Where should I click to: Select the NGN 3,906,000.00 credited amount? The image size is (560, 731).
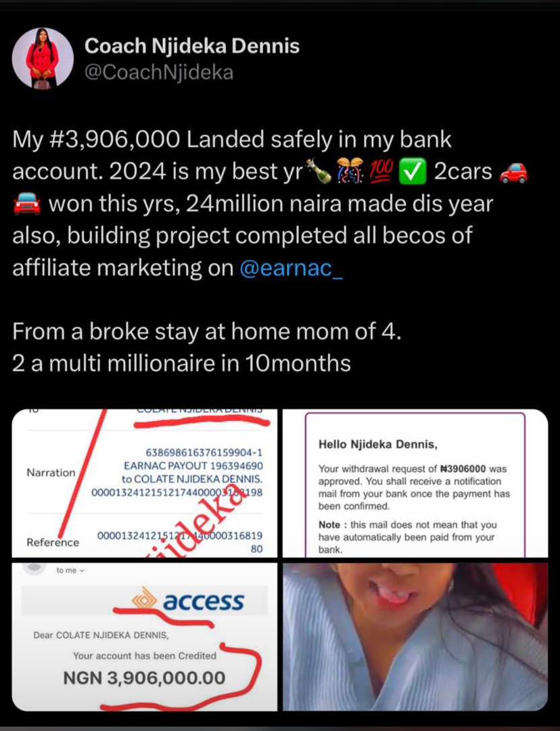[145, 678]
